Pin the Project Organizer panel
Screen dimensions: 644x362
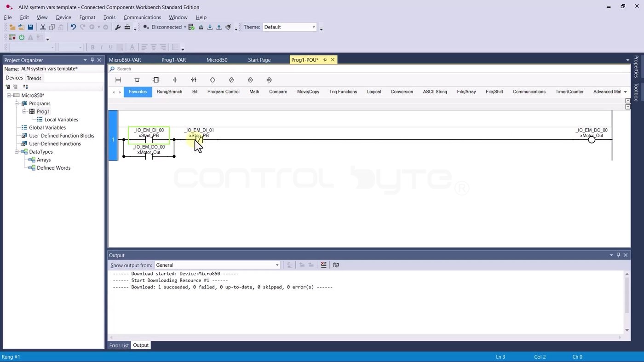click(x=92, y=60)
